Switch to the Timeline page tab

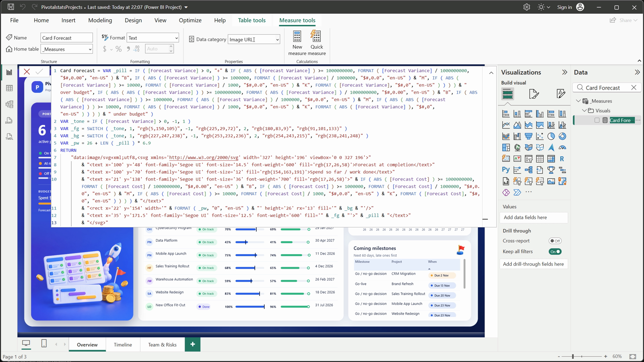click(123, 345)
